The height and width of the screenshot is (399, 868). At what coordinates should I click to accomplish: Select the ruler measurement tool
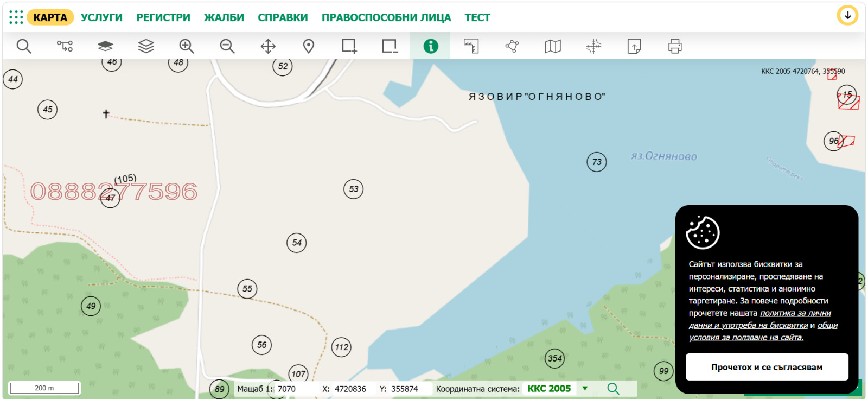pyautogui.click(x=471, y=46)
